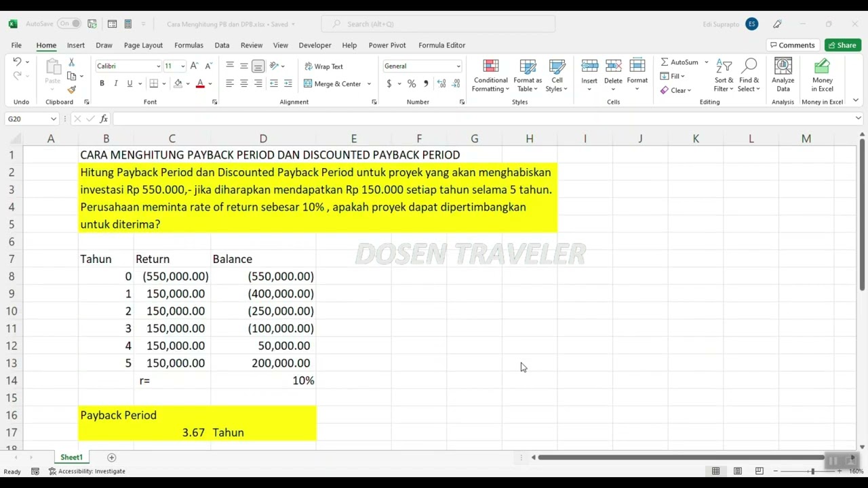Viewport: 868px width, 488px height.
Task: Switch to Page Break Preview view
Action: (759, 471)
